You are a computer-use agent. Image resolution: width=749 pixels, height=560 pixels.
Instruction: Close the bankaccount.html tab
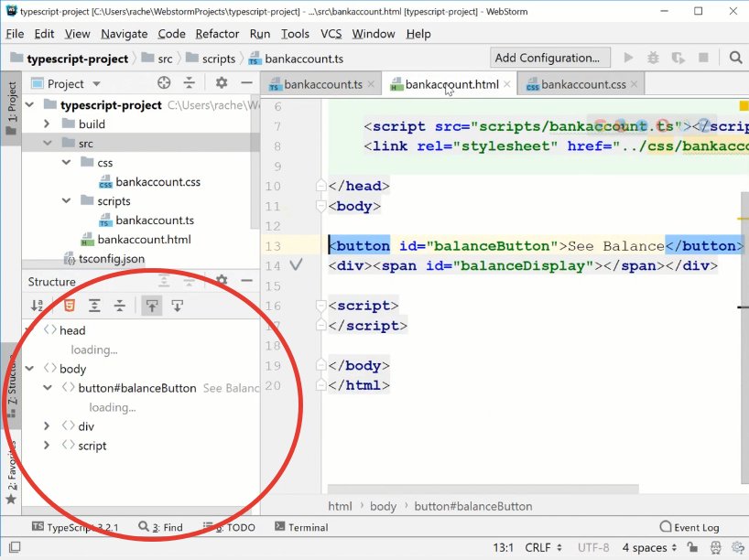[x=507, y=84]
